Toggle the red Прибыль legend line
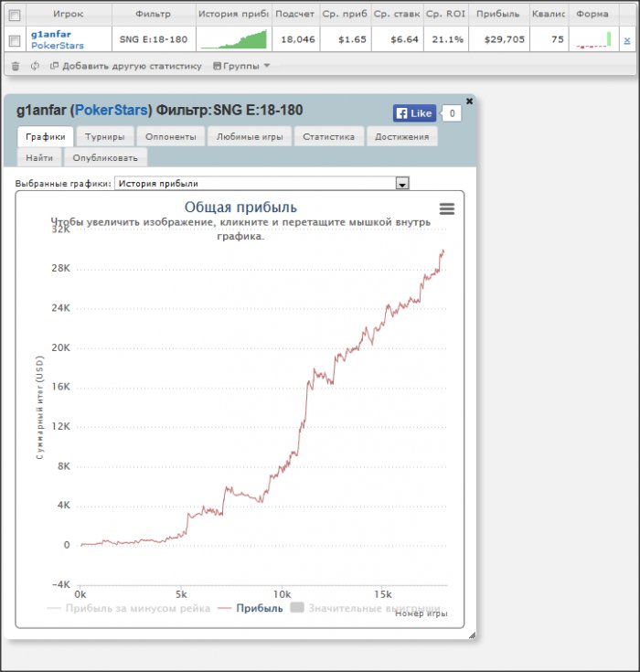 pyautogui.click(x=251, y=608)
